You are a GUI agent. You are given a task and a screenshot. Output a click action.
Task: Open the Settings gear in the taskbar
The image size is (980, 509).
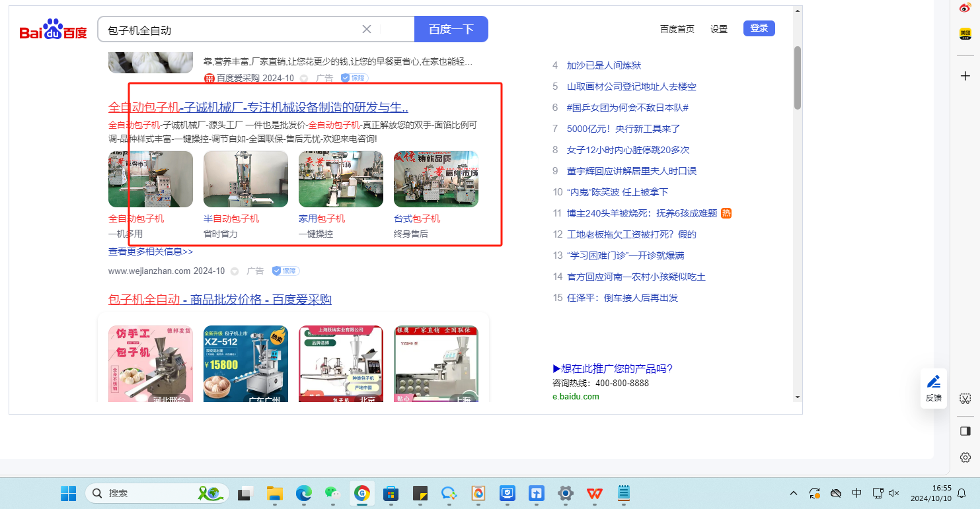coord(566,493)
